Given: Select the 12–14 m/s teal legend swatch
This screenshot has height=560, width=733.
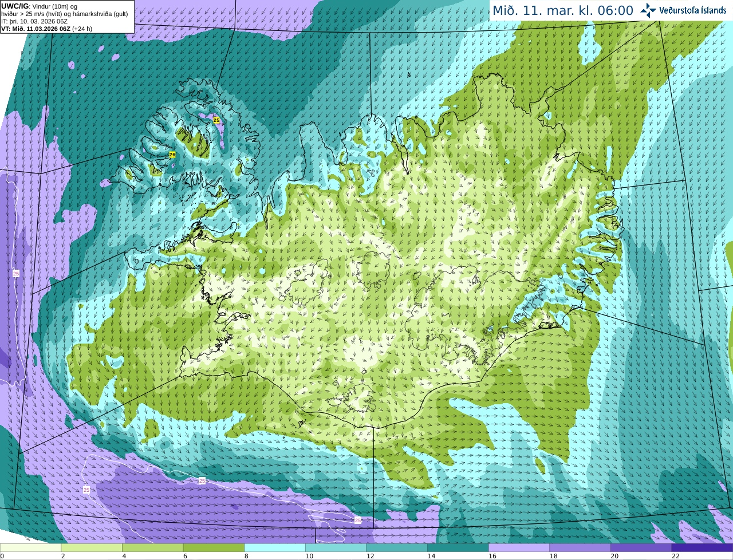Looking at the screenshot, I should (397, 547).
